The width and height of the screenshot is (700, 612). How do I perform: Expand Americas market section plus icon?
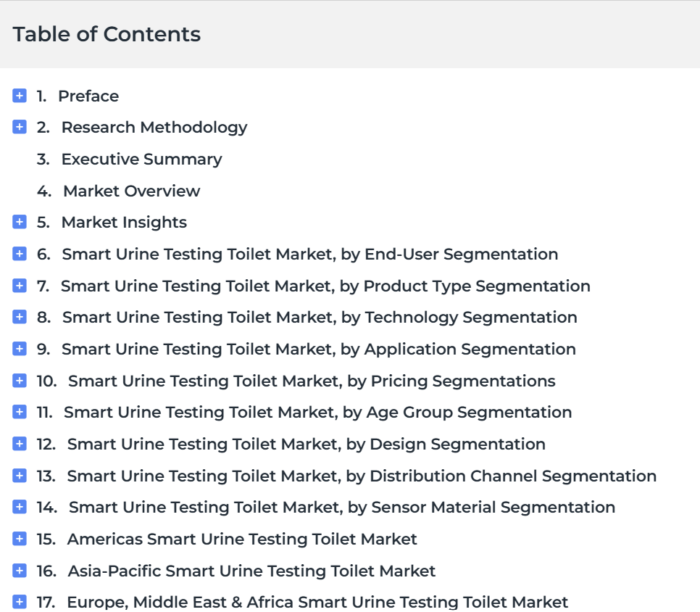tap(19, 539)
